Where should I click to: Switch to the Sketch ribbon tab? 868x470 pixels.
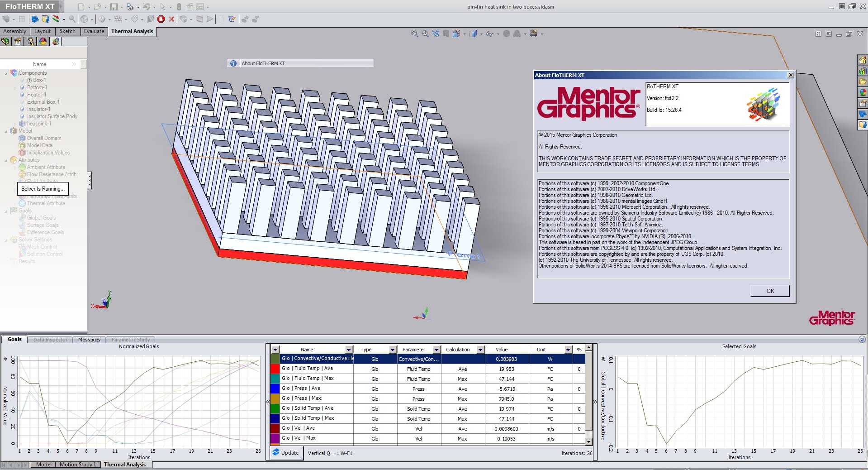[x=67, y=31]
